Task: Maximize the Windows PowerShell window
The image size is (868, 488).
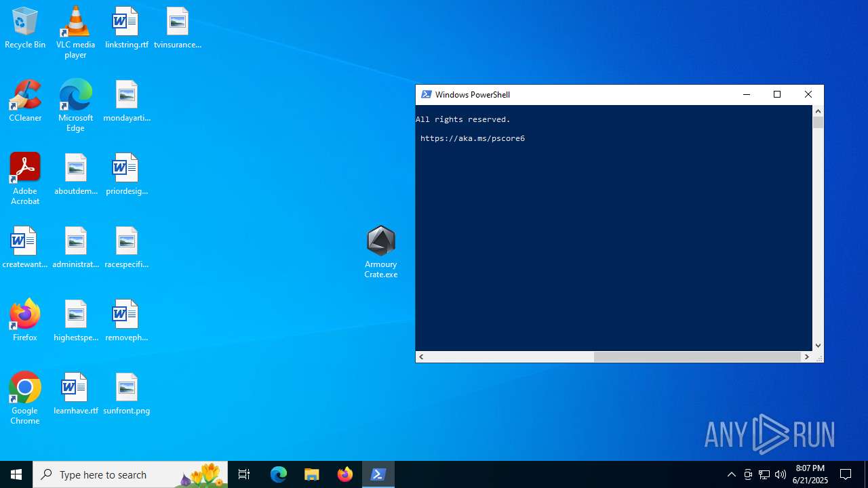Action: pyautogui.click(x=777, y=94)
